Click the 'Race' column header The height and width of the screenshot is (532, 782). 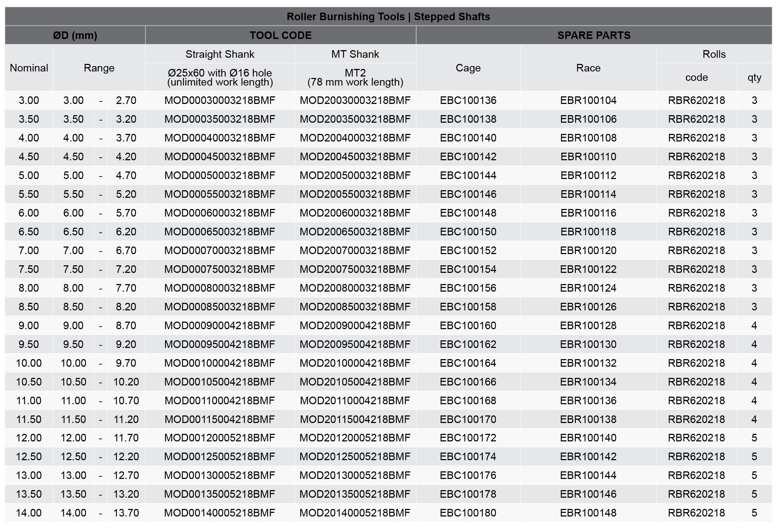point(588,68)
